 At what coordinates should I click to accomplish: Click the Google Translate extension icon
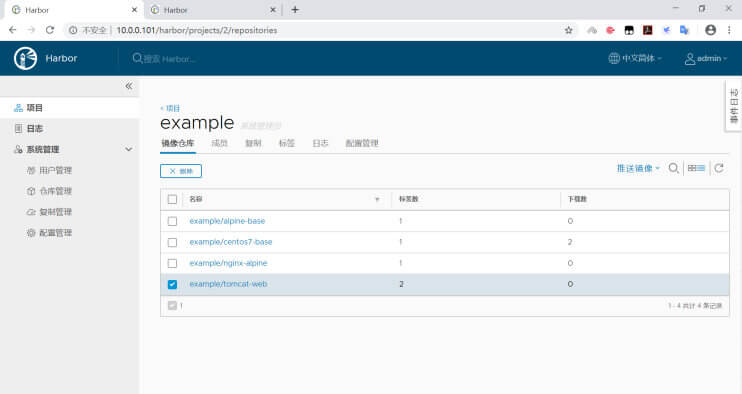pyautogui.click(x=684, y=30)
